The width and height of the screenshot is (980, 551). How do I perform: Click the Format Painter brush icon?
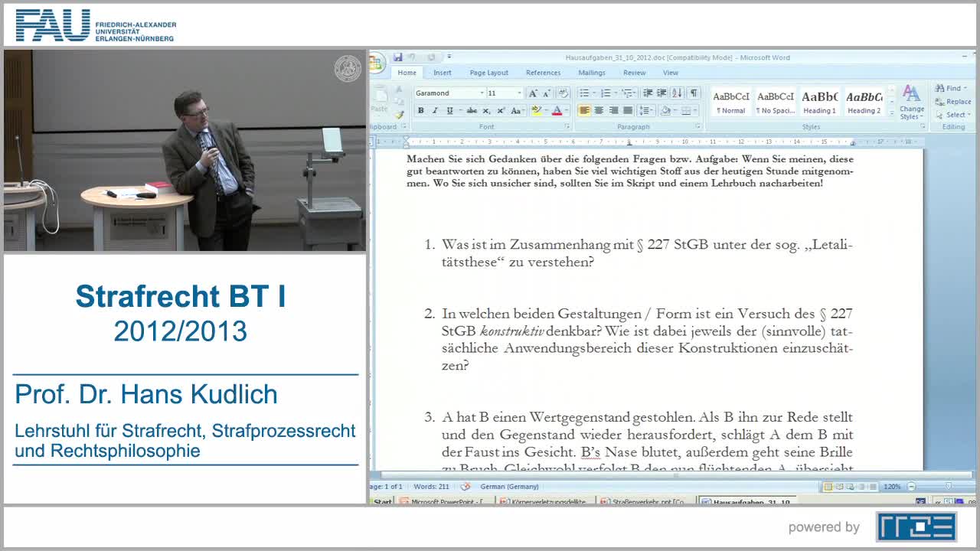pyautogui.click(x=399, y=115)
